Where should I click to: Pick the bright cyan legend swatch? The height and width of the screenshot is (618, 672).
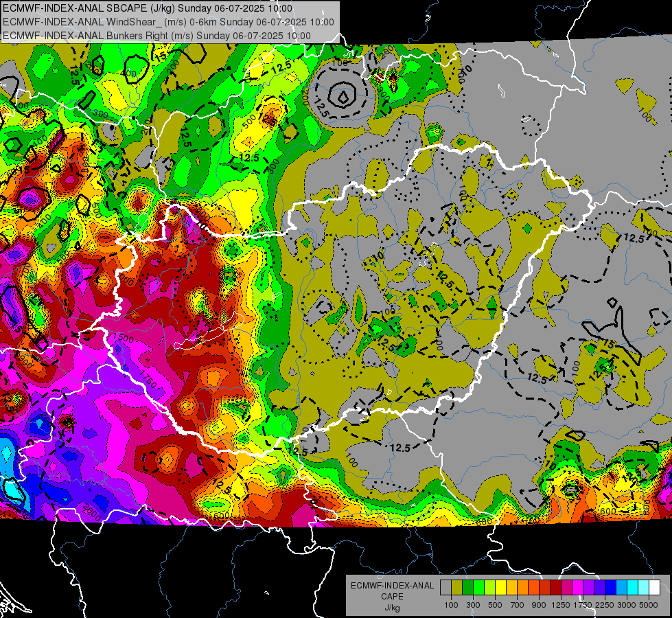click(x=632, y=588)
